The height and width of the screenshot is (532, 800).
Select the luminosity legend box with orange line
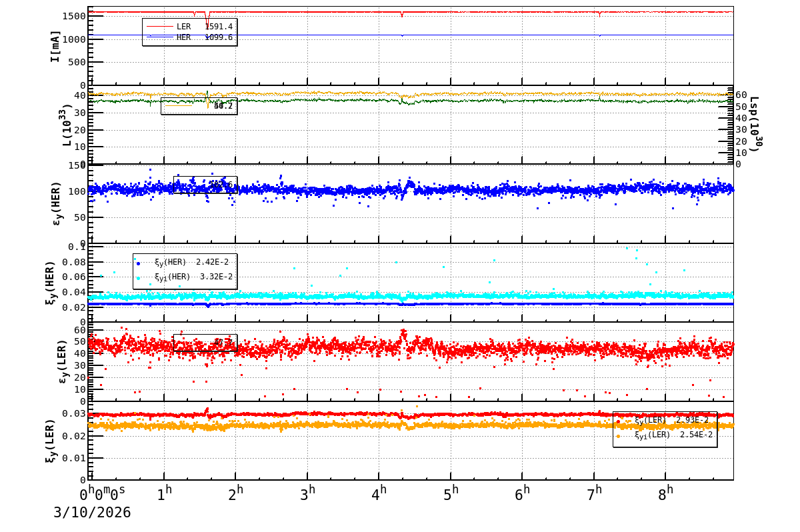[x=199, y=106]
